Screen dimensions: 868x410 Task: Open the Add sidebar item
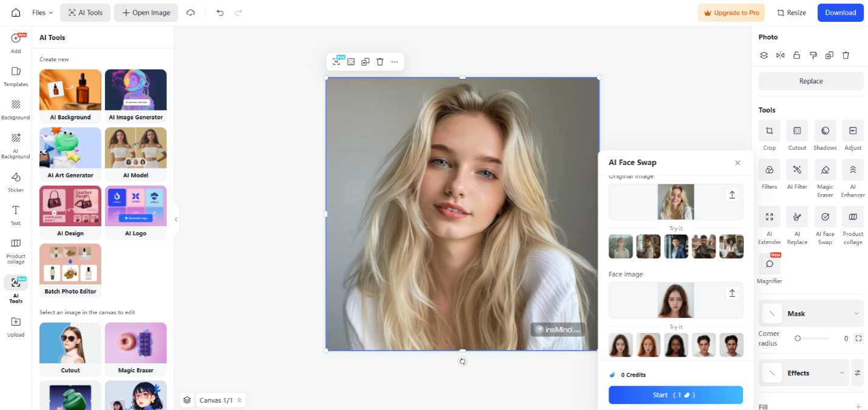(x=16, y=43)
